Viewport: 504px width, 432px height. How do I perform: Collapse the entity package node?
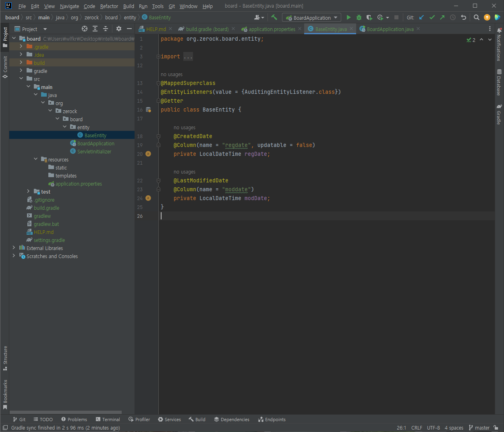tap(64, 127)
